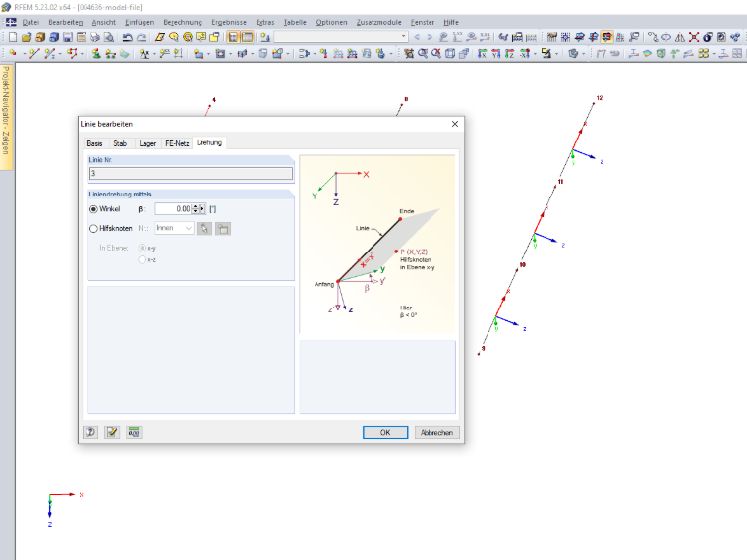
Task: Open the Optionen menu
Action: (331, 22)
